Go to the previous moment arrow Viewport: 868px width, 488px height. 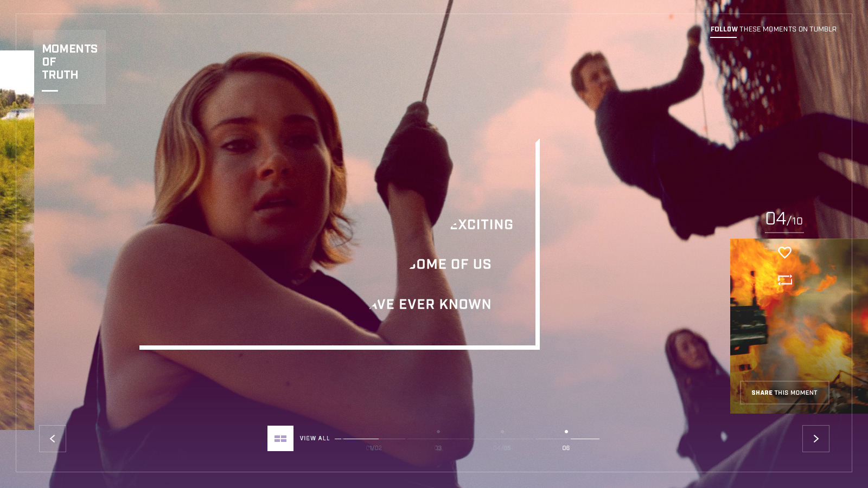tap(53, 439)
